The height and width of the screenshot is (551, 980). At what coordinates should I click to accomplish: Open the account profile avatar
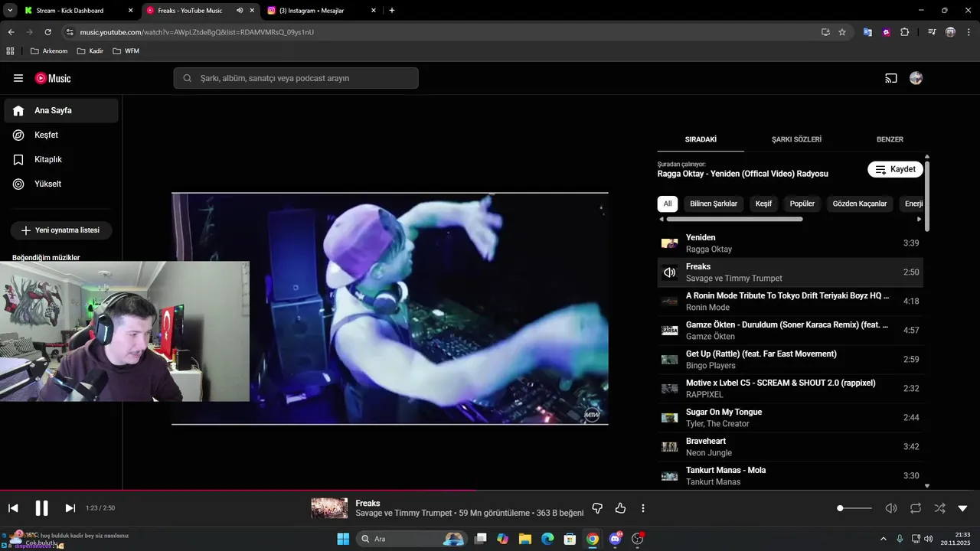point(916,78)
